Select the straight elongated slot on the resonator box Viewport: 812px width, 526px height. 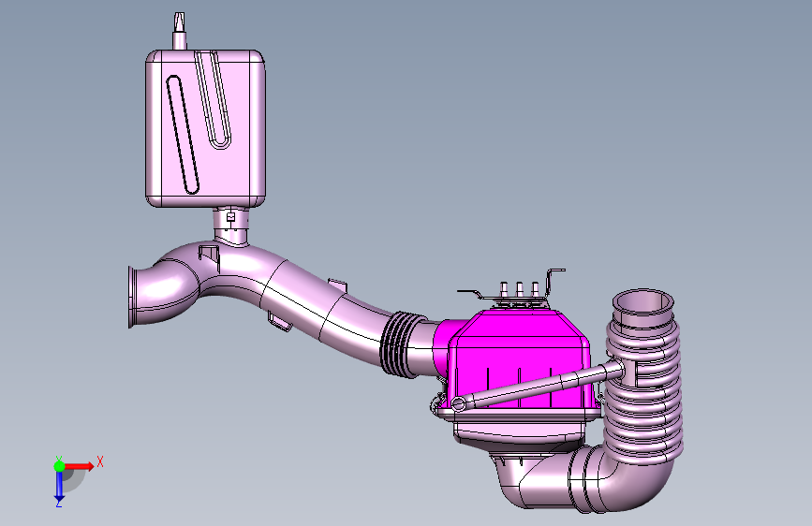pos(183,135)
